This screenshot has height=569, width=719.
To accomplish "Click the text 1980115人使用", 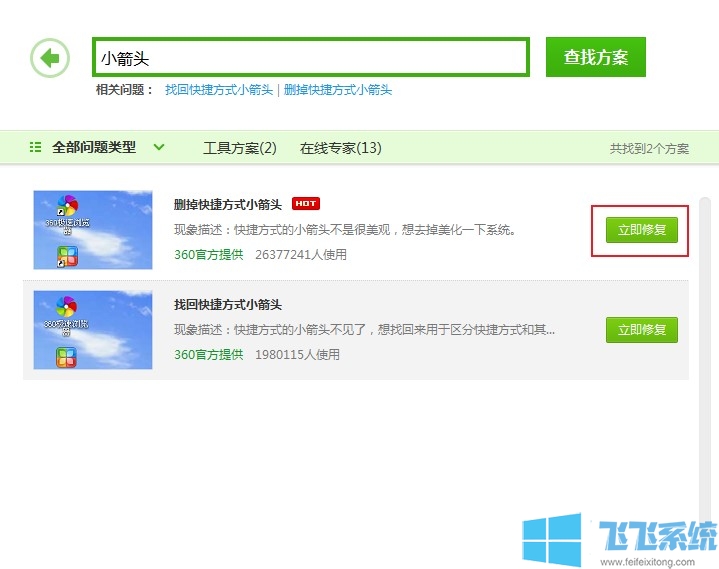I will coord(298,354).
